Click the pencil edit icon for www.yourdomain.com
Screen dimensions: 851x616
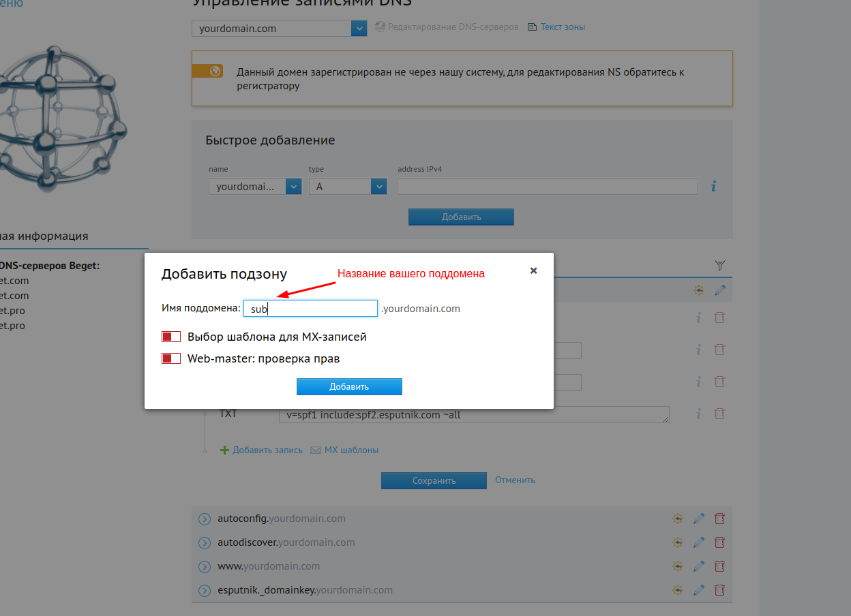tap(698, 566)
